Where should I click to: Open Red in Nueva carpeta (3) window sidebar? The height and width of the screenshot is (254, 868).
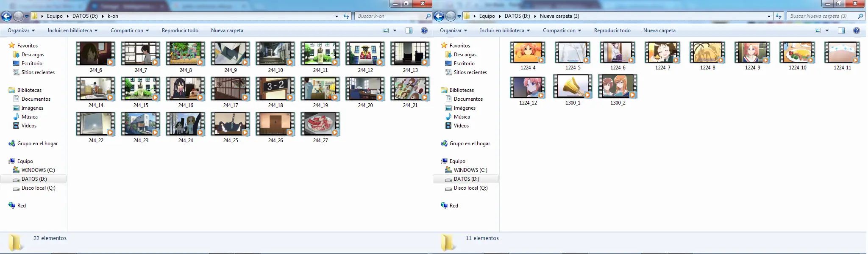tap(454, 206)
